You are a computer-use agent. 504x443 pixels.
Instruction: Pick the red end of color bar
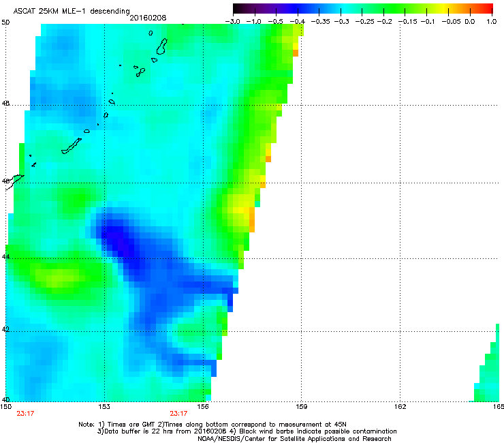[487, 9]
